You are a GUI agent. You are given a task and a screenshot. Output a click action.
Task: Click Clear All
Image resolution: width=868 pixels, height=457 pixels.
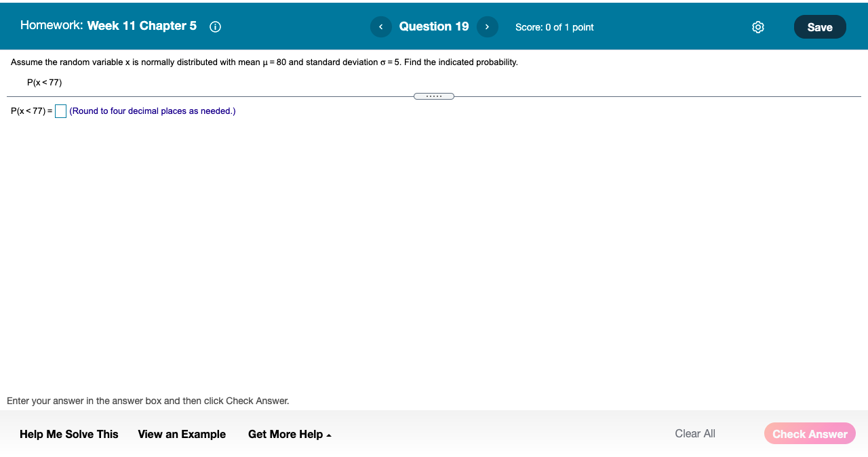tap(695, 433)
